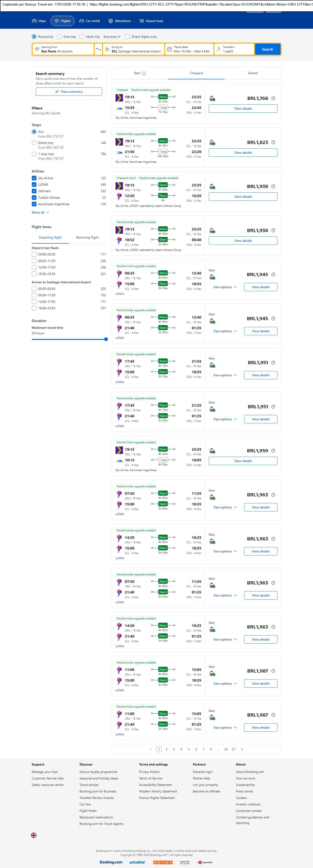Select the One way radio button
The width and height of the screenshot is (313, 868).
[59, 37]
